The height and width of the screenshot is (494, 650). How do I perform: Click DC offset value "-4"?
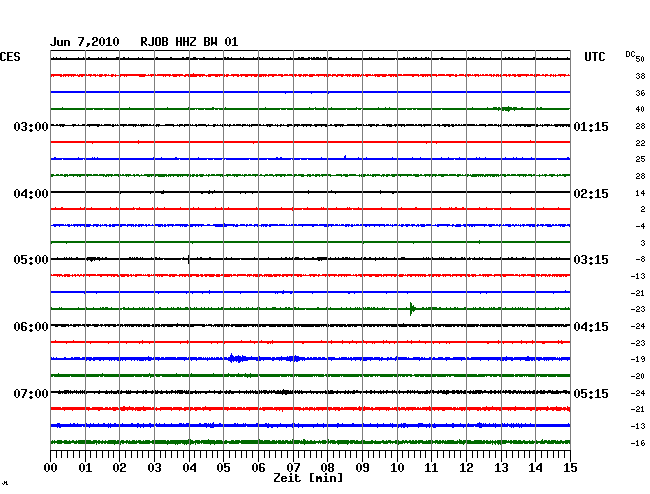point(640,226)
